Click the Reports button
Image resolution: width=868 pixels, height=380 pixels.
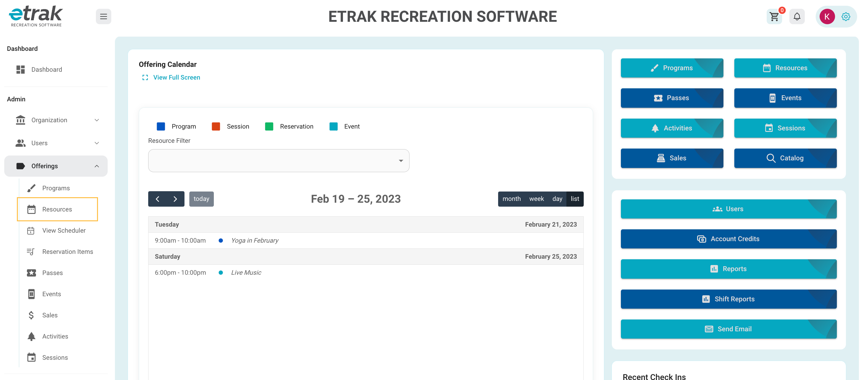(x=729, y=269)
